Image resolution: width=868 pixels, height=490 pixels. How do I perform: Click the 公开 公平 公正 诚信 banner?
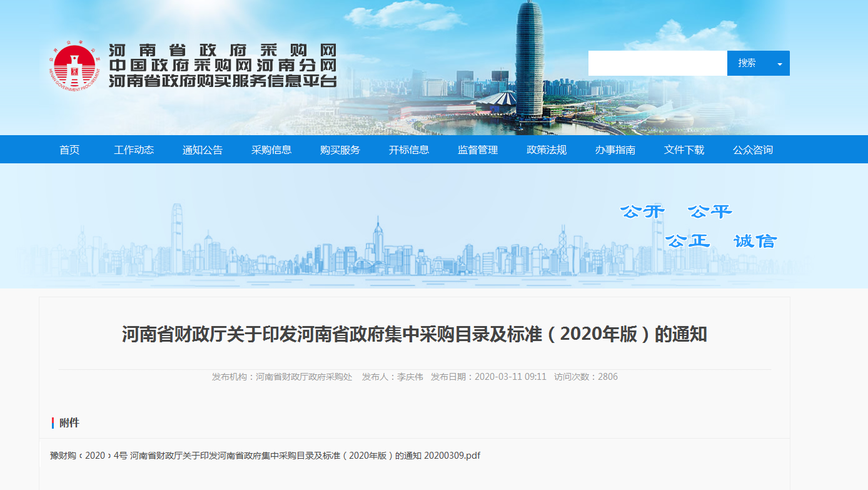point(697,226)
